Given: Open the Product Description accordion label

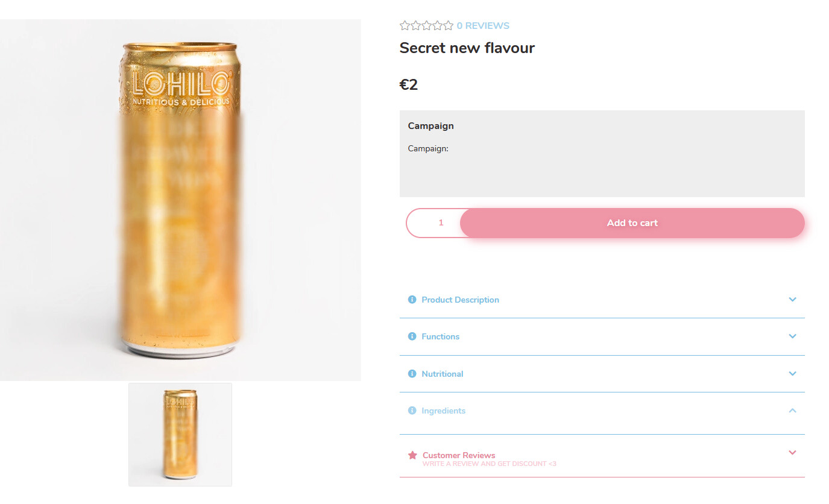Looking at the screenshot, I should click(x=460, y=300).
